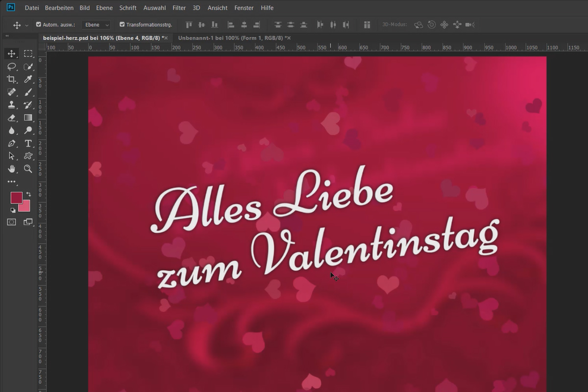This screenshot has width=588, height=392.
Task: Align left edges of layers
Action: 231,24
